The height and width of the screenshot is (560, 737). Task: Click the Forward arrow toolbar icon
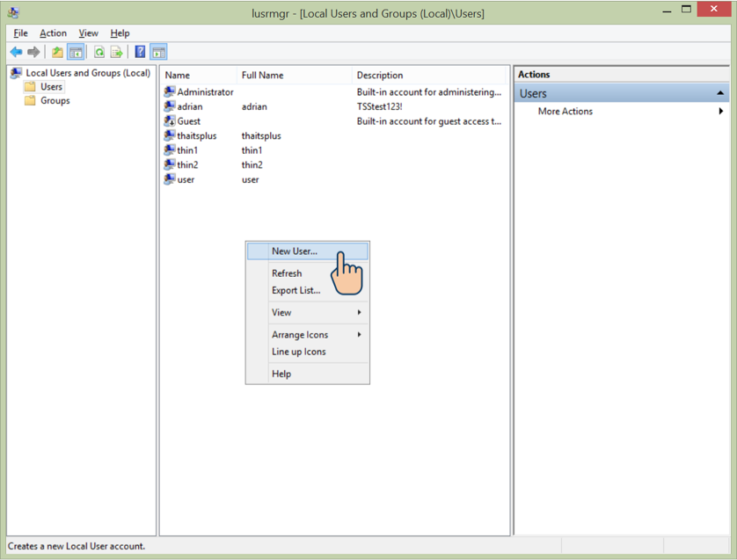pos(33,52)
